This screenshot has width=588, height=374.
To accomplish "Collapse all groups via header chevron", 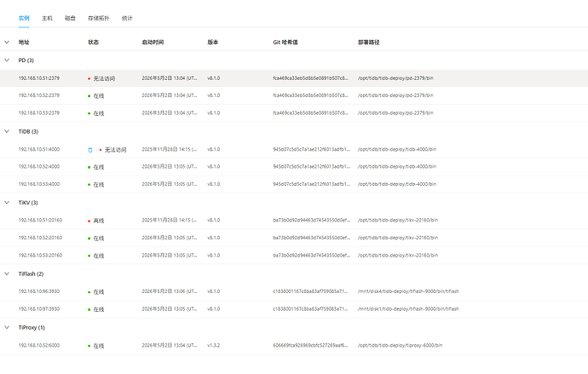I will coord(7,42).
